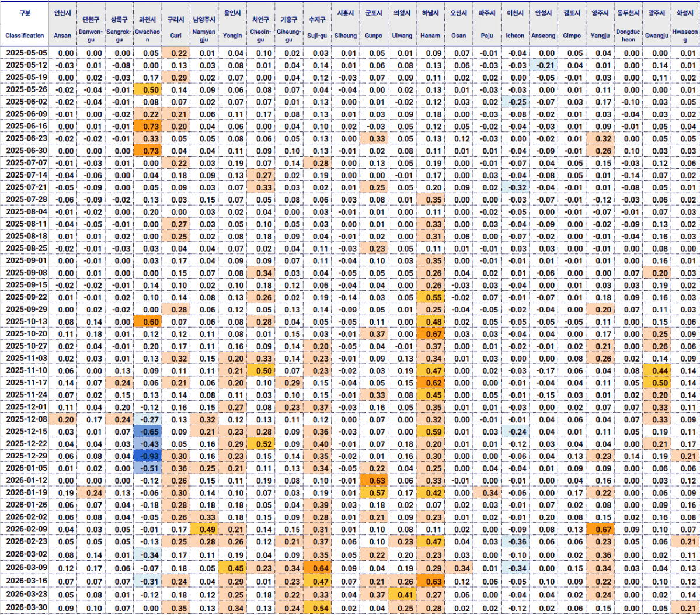Click Namyangju 0.49 cell in 2026-02-09 row
700x615 pixels.
click(x=204, y=529)
